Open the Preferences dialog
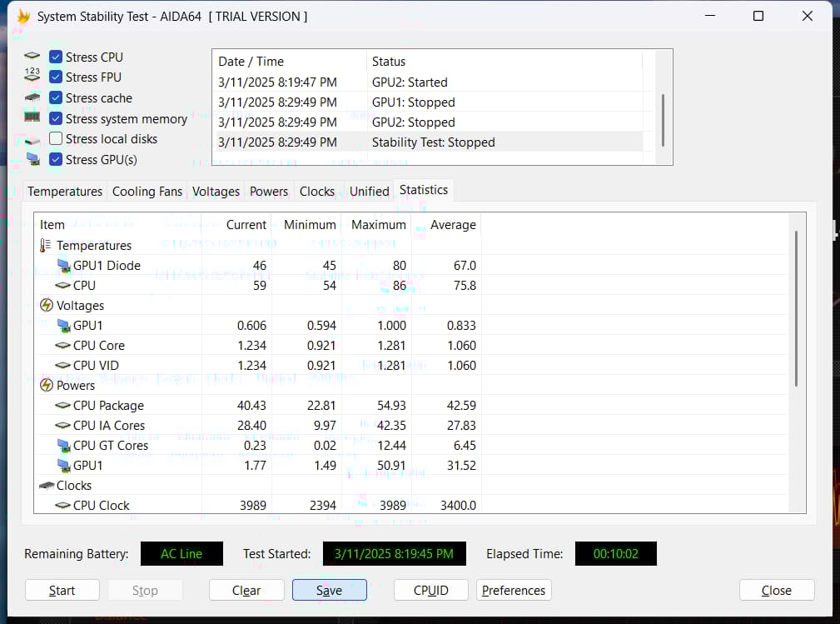The width and height of the screenshot is (840, 624). [514, 591]
